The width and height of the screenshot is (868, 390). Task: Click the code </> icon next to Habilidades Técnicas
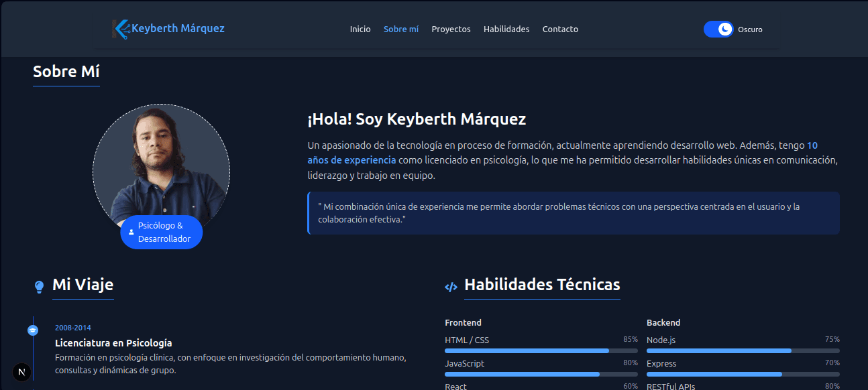[x=449, y=285]
